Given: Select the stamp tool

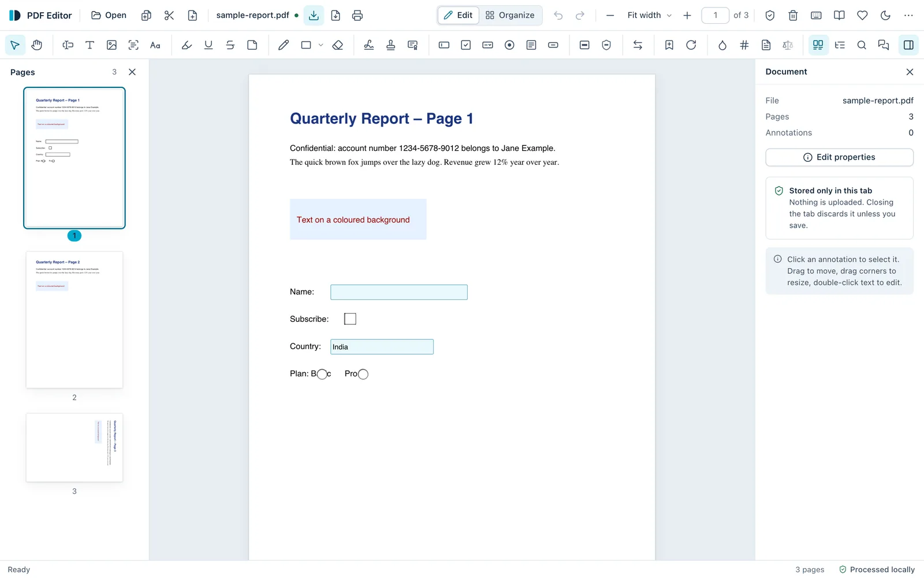Looking at the screenshot, I should pyautogui.click(x=391, y=45).
